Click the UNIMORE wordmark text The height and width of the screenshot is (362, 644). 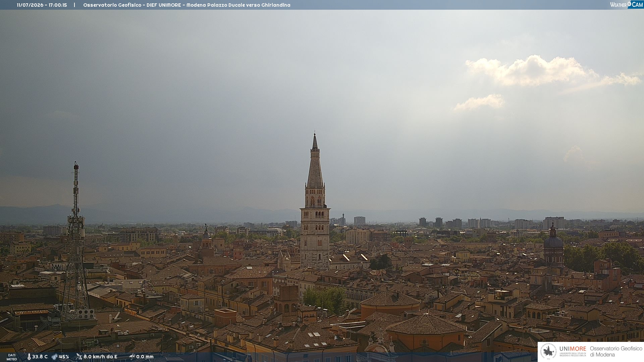(573, 349)
